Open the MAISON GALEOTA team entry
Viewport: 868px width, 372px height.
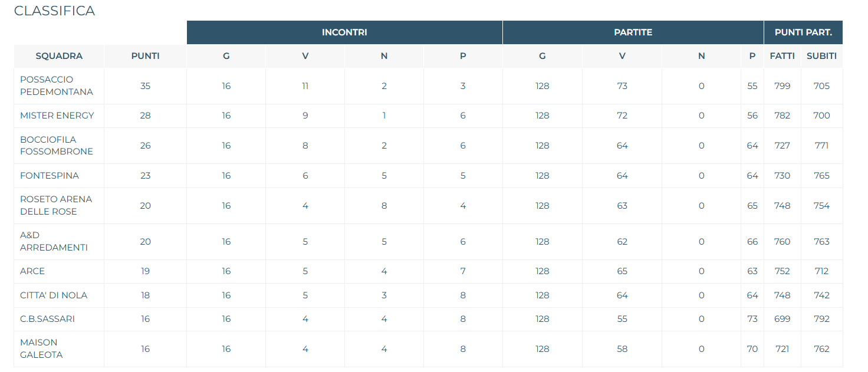point(41,348)
